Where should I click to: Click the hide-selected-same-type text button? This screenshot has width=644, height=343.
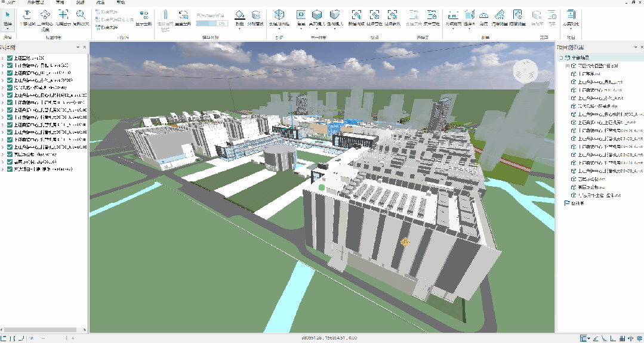click(x=115, y=20)
